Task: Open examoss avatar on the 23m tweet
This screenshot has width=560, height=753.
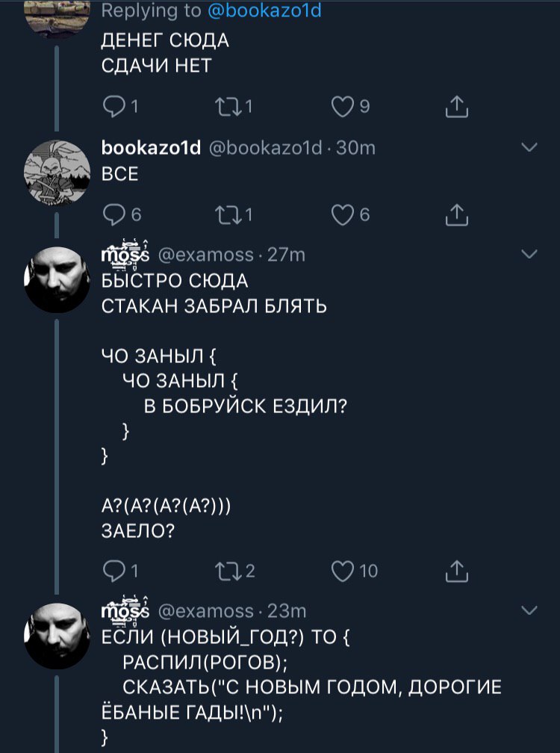Action: click(x=57, y=636)
